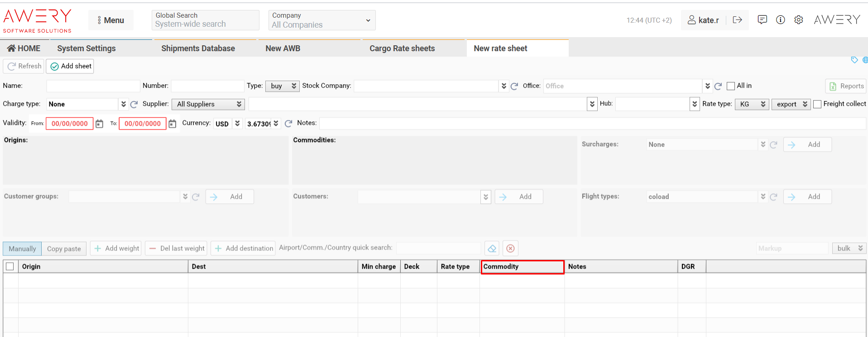Image resolution: width=868 pixels, height=337 pixels.
Task: Click the blue tag icon
Action: coord(854,60)
